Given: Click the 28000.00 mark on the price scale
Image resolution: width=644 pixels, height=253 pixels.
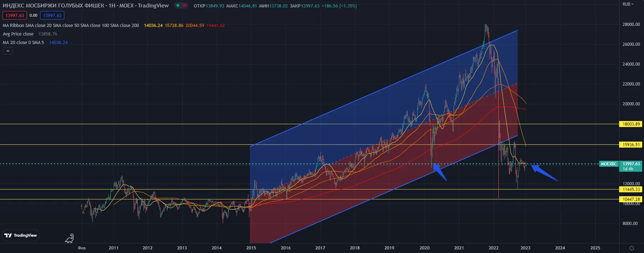Looking at the screenshot, I should tap(631, 24).
